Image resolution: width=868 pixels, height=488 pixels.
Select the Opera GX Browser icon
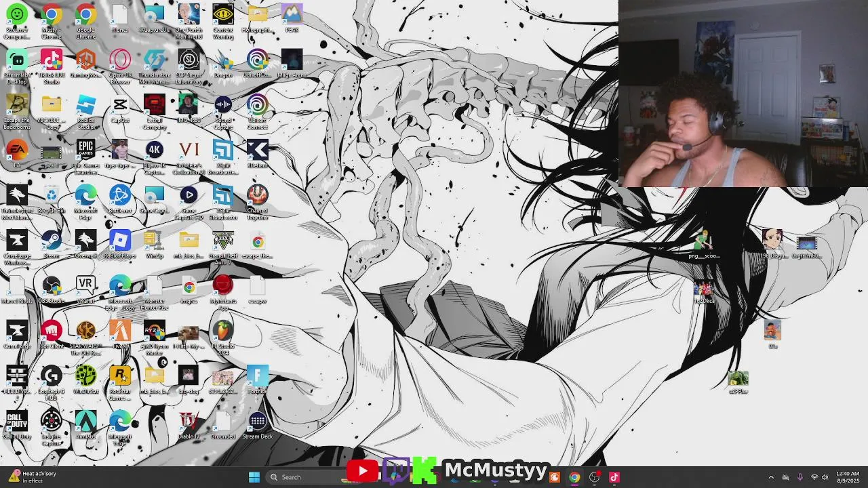(120, 66)
